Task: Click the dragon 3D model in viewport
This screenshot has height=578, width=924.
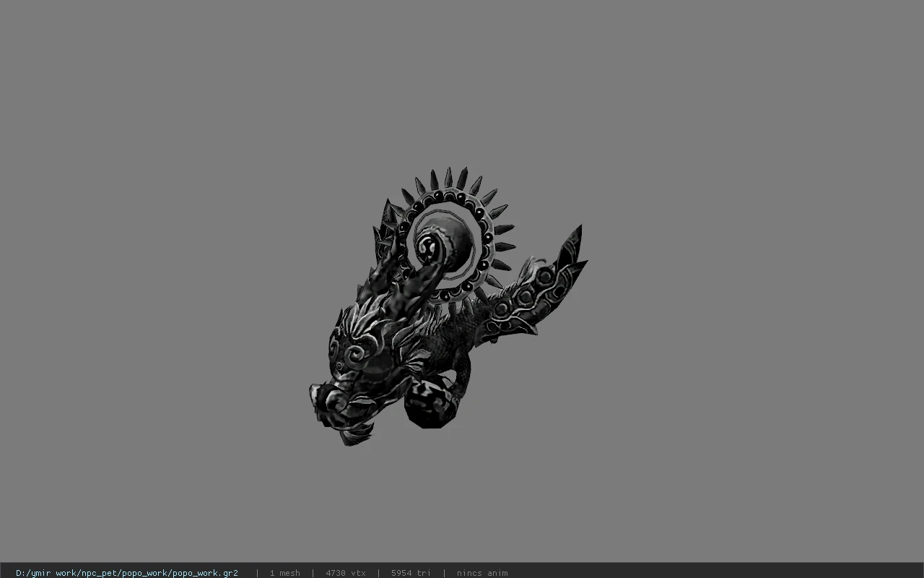Action: coord(448,306)
